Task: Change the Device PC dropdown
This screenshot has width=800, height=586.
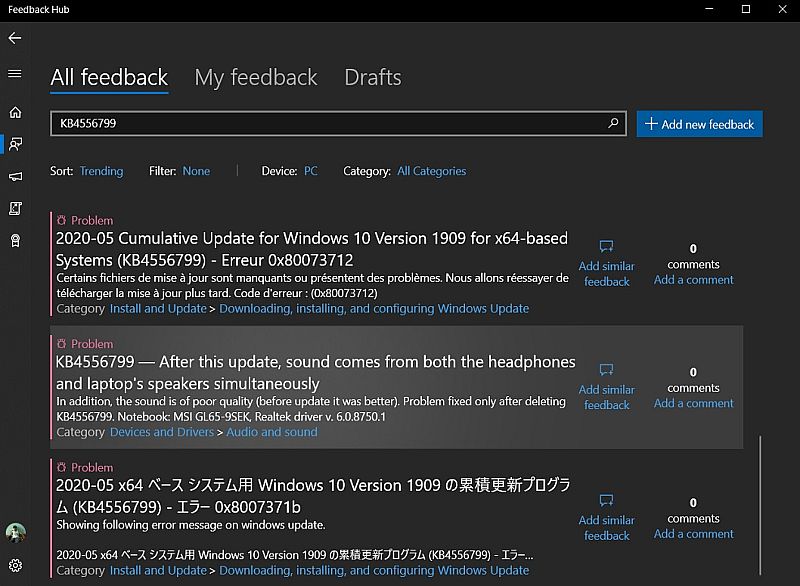Action: (x=311, y=171)
